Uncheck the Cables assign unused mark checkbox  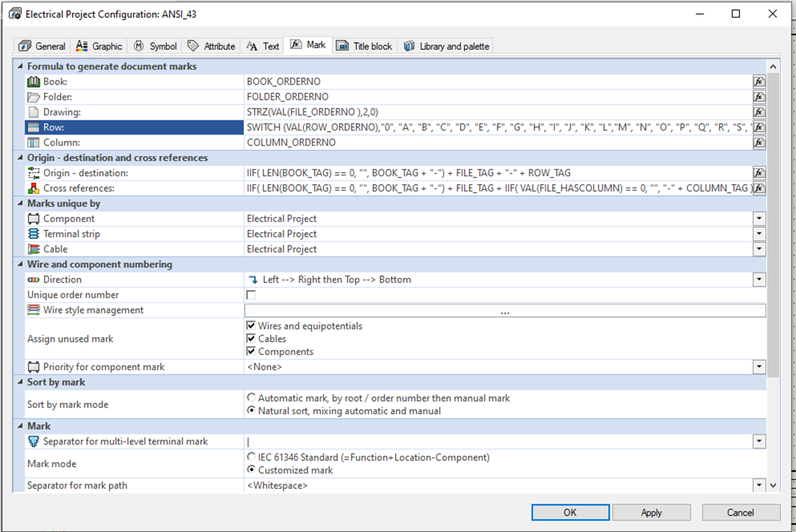(251, 338)
